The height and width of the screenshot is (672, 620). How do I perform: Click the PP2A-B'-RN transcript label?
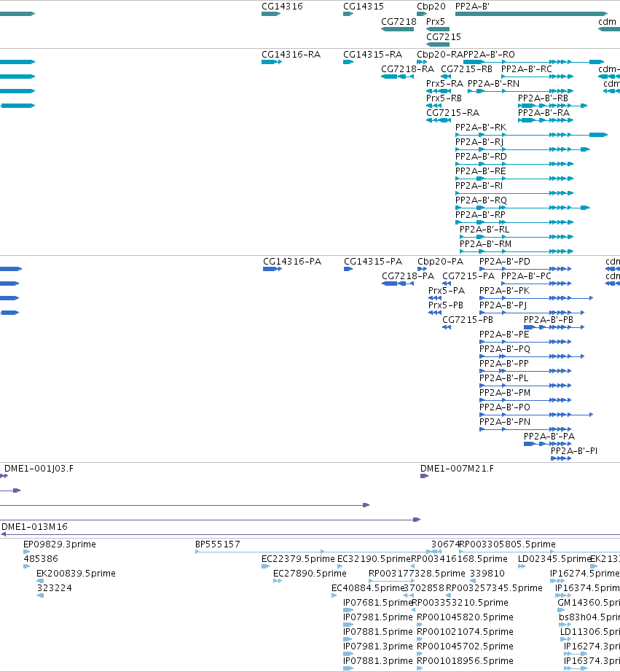click(x=494, y=84)
